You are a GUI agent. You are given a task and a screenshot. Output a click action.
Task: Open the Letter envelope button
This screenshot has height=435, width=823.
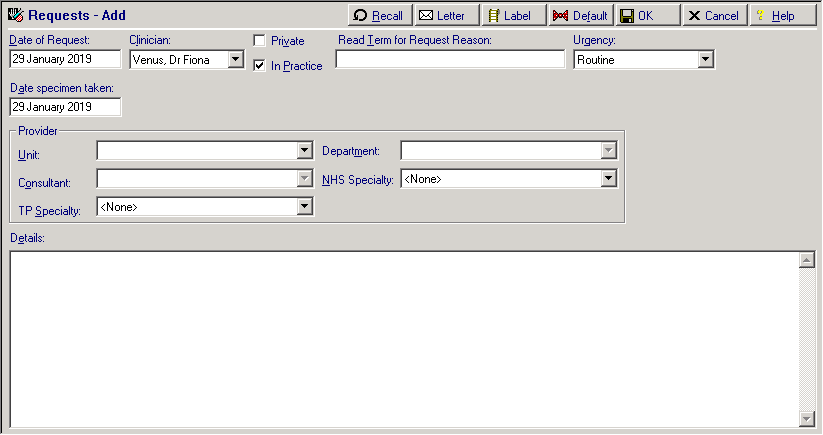(x=446, y=16)
